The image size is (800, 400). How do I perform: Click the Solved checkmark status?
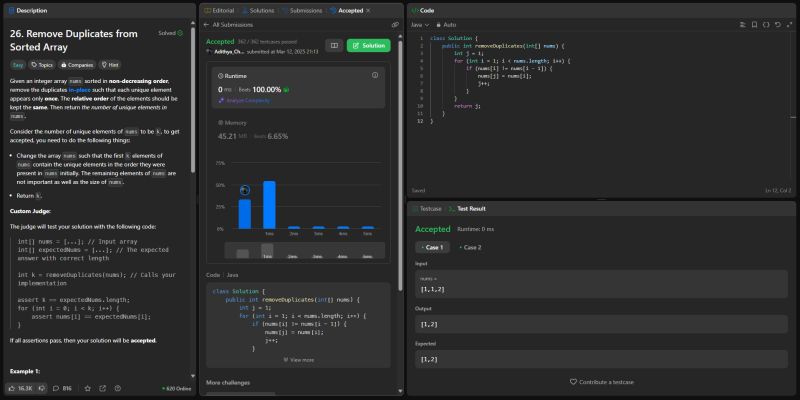[170, 33]
